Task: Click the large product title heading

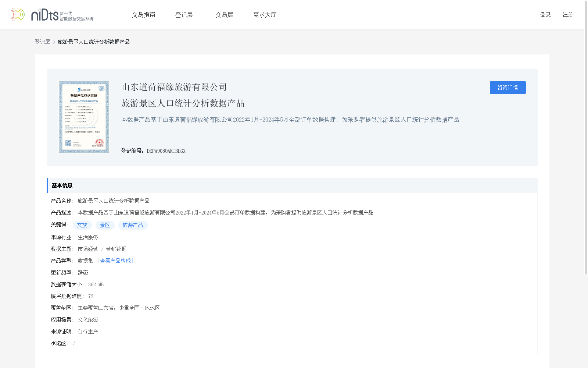Action: [183, 103]
